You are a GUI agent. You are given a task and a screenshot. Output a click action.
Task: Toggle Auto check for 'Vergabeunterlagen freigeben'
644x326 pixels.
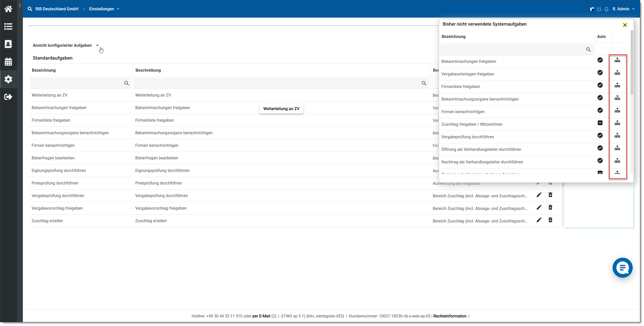(x=600, y=73)
